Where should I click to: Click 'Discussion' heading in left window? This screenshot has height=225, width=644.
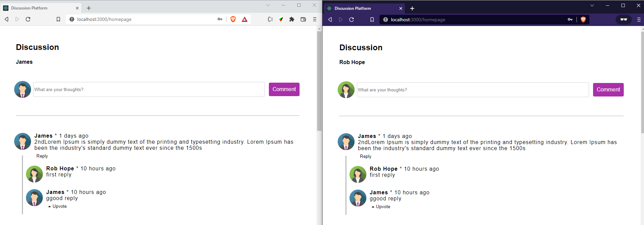click(37, 47)
